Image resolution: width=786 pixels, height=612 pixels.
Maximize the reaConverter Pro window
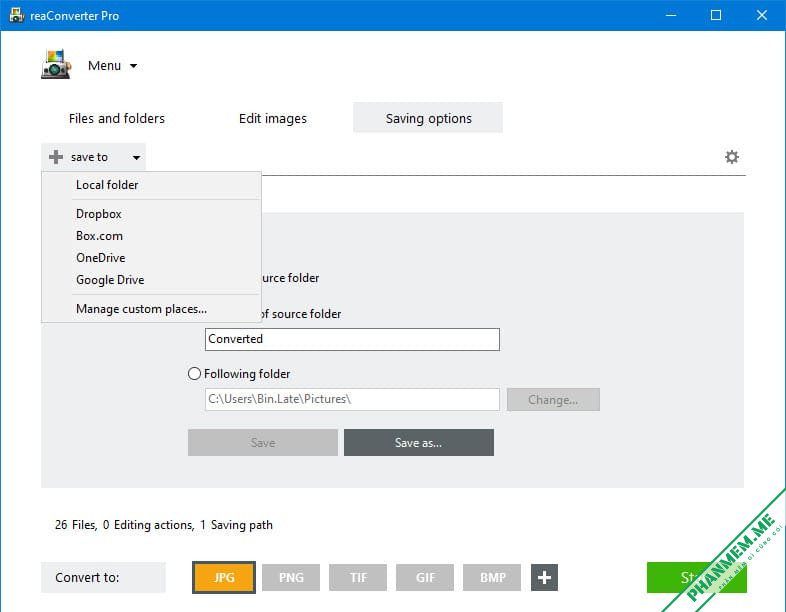(716, 15)
